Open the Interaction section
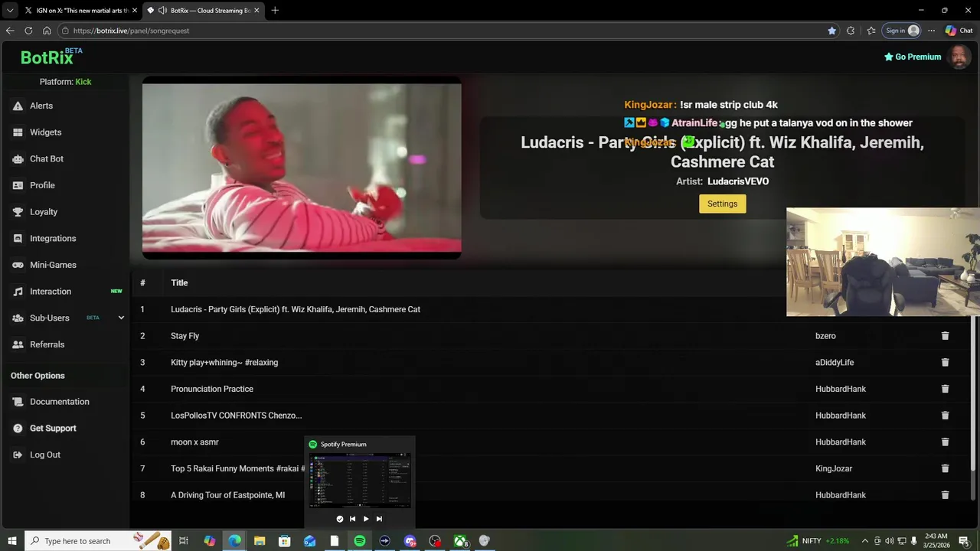Viewport: 980px width, 551px height. (x=51, y=292)
